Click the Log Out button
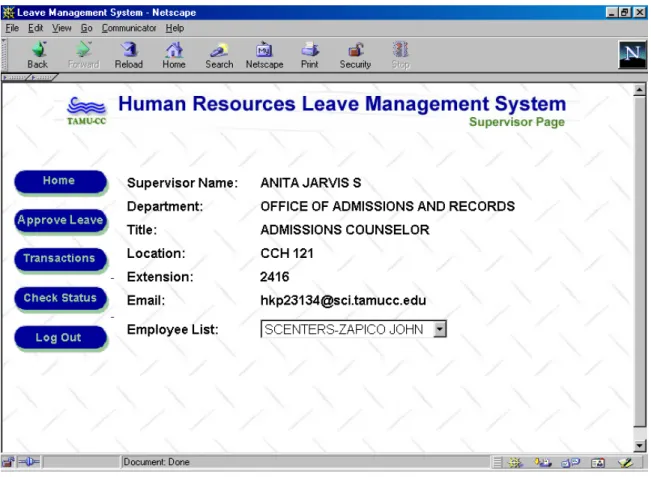This screenshot has width=651, height=477. [60, 338]
